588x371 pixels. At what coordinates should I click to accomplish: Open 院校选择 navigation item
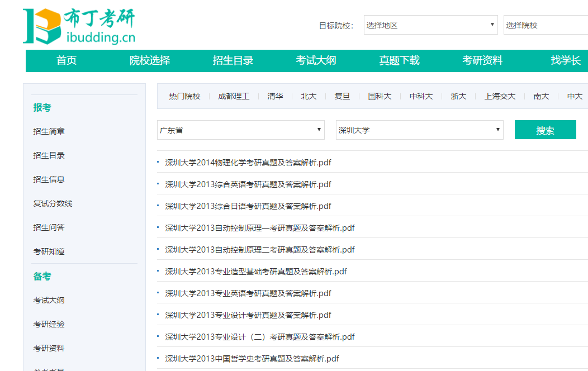click(x=150, y=60)
